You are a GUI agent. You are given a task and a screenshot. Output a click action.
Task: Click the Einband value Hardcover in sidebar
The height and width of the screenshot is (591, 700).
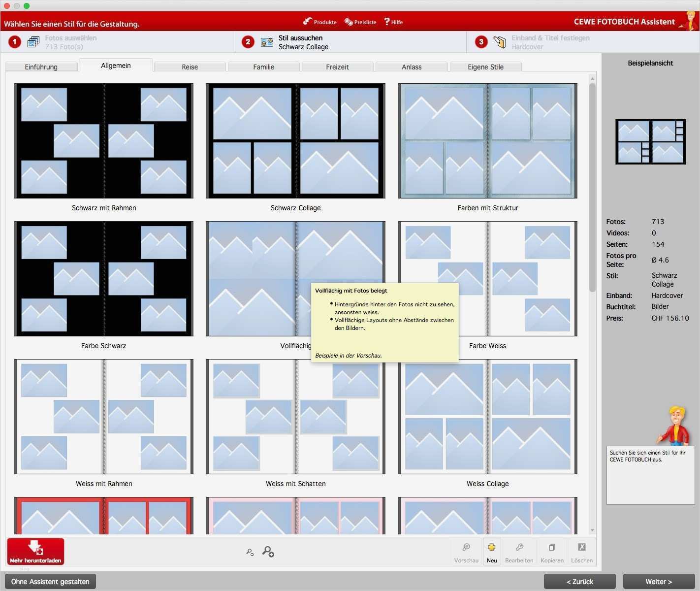coord(668,295)
